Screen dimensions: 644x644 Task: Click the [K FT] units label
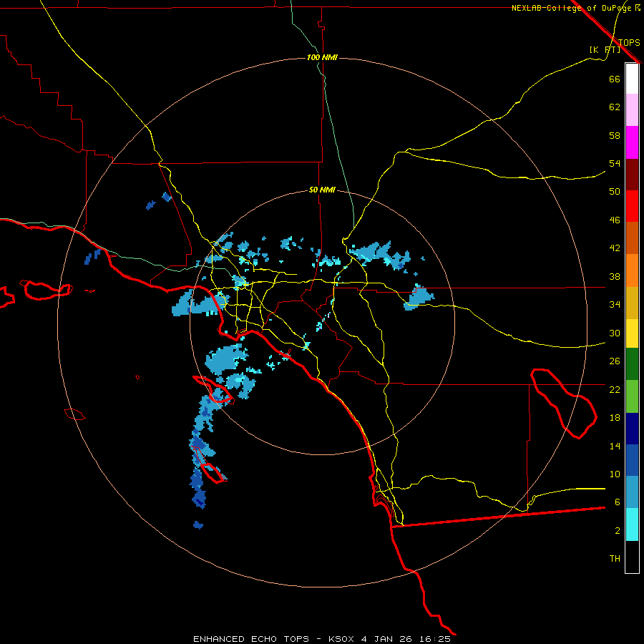[605, 50]
